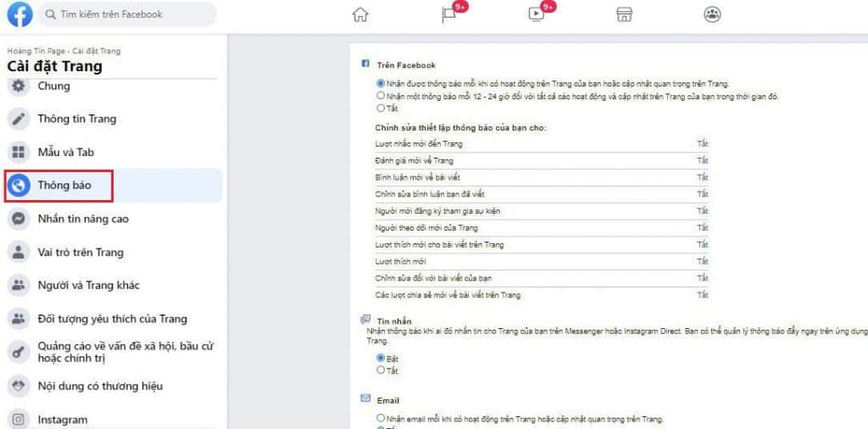Open Pages flag icon in top bar

pos(448,14)
